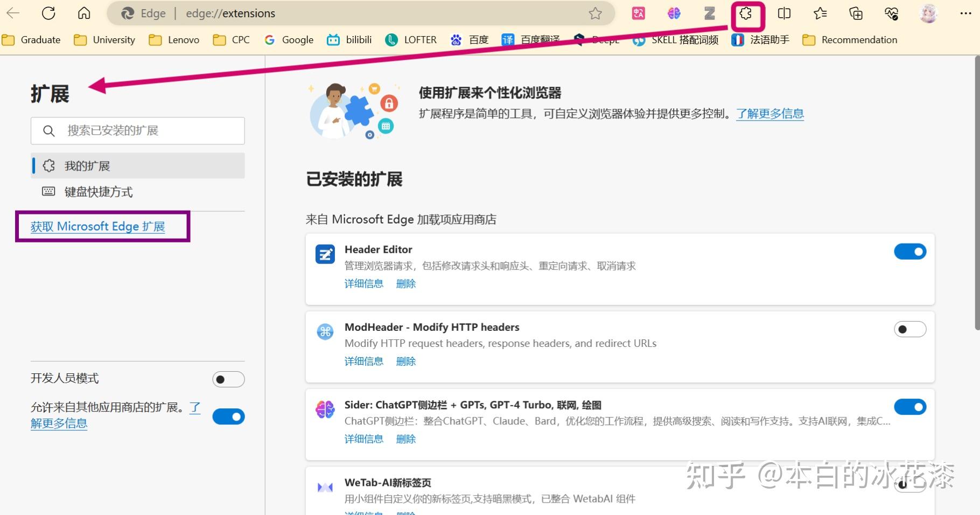The image size is (980, 515).
Task: Open the Lenovo bookmarks folder
Action: tap(174, 40)
